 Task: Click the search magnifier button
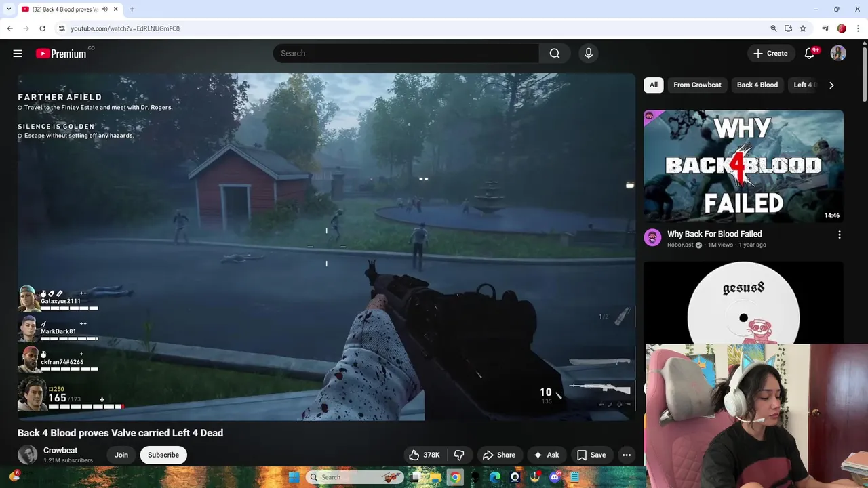pyautogui.click(x=555, y=54)
